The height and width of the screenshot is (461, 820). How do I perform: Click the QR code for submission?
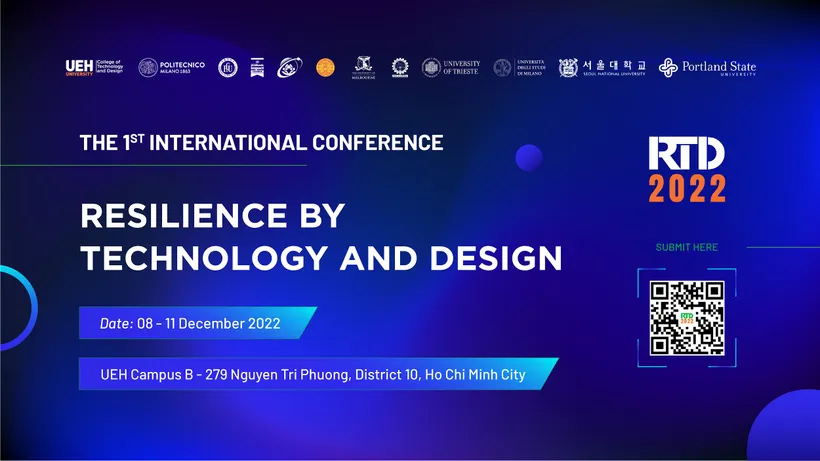tap(687, 318)
